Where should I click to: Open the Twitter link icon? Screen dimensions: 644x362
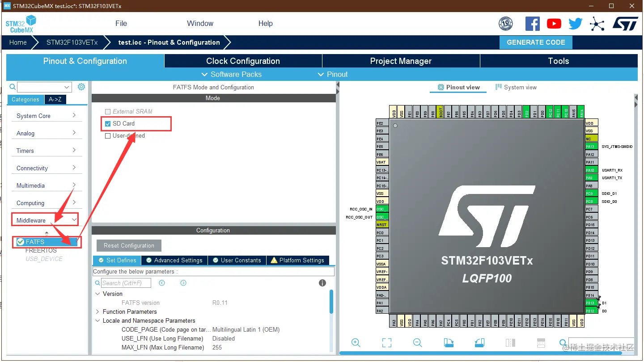[x=576, y=24]
